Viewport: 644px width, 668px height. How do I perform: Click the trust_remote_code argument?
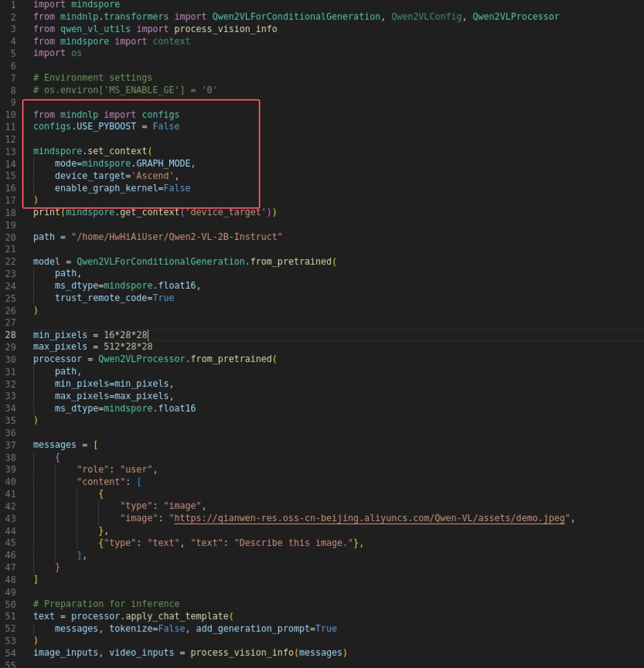pyautogui.click(x=101, y=298)
